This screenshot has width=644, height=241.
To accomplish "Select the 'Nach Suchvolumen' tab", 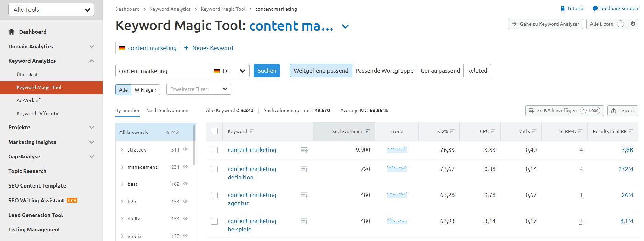I will coord(167,111).
